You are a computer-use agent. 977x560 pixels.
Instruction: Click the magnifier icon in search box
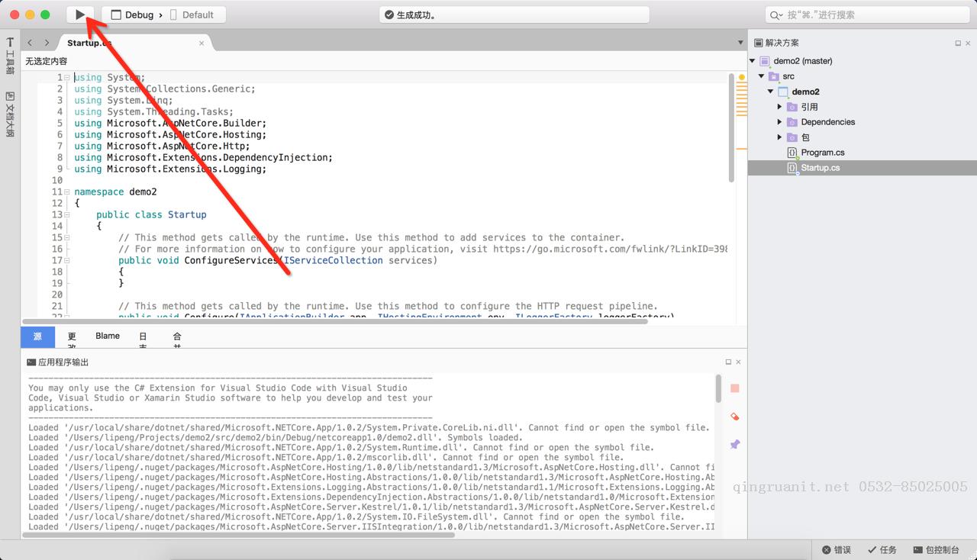(777, 14)
